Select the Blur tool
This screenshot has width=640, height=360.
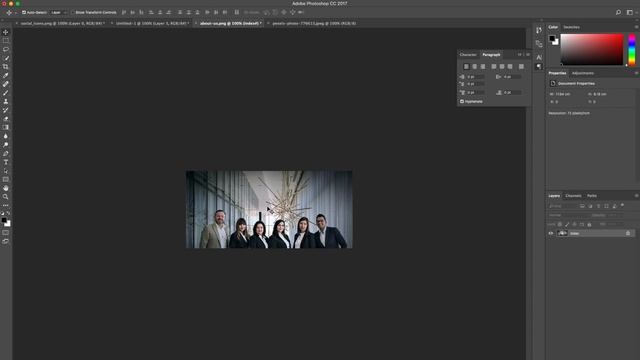pos(6,136)
